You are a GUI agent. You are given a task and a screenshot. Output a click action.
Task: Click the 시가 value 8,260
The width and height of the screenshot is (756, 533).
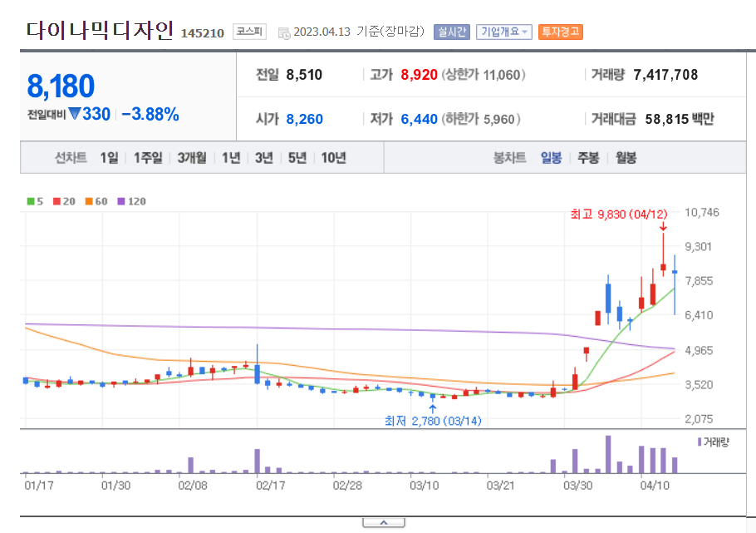click(305, 119)
